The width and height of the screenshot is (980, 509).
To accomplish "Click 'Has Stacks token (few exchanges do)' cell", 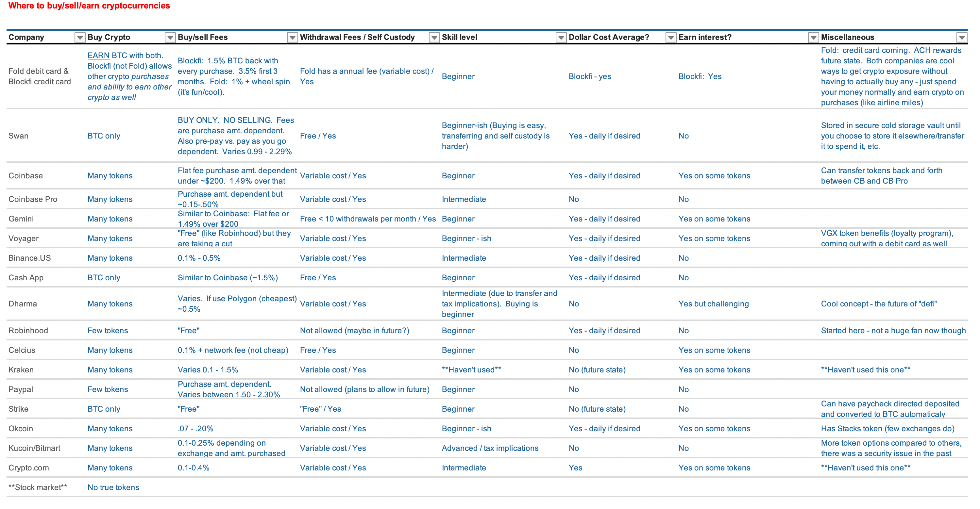I will point(887,429).
